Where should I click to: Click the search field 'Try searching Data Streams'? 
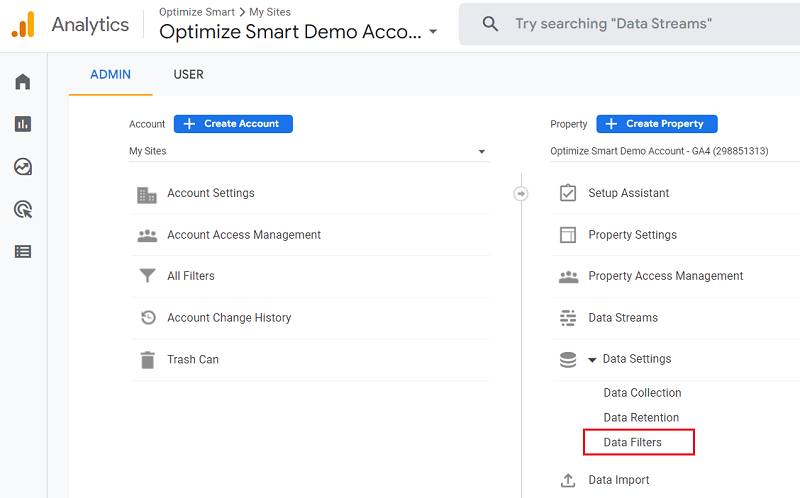coord(630,24)
